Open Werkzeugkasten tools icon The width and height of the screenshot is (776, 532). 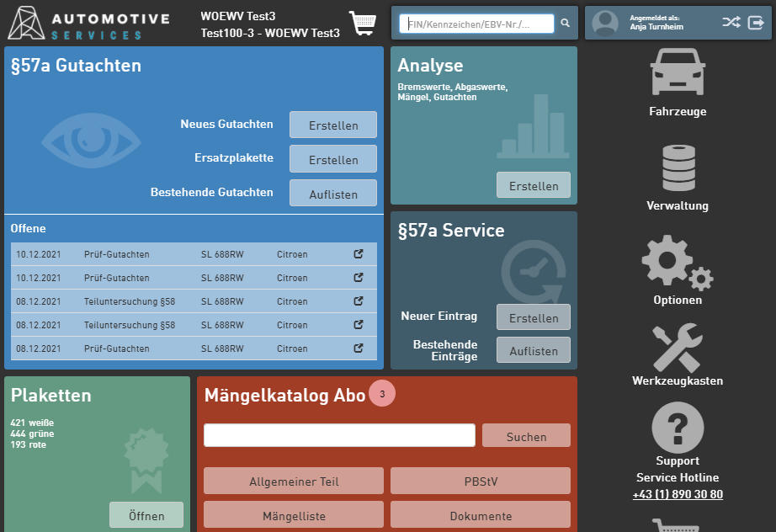678,348
